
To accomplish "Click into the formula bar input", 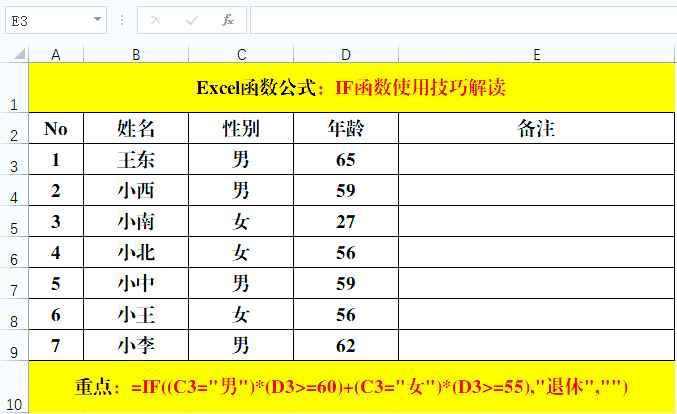I will click(x=463, y=20).
